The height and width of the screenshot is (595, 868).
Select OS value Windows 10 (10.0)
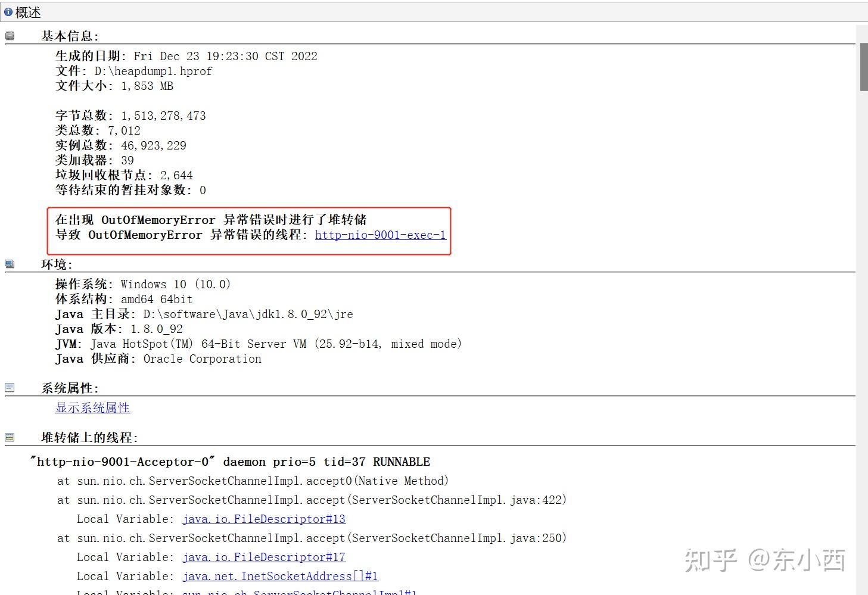[x=175, y=284]
